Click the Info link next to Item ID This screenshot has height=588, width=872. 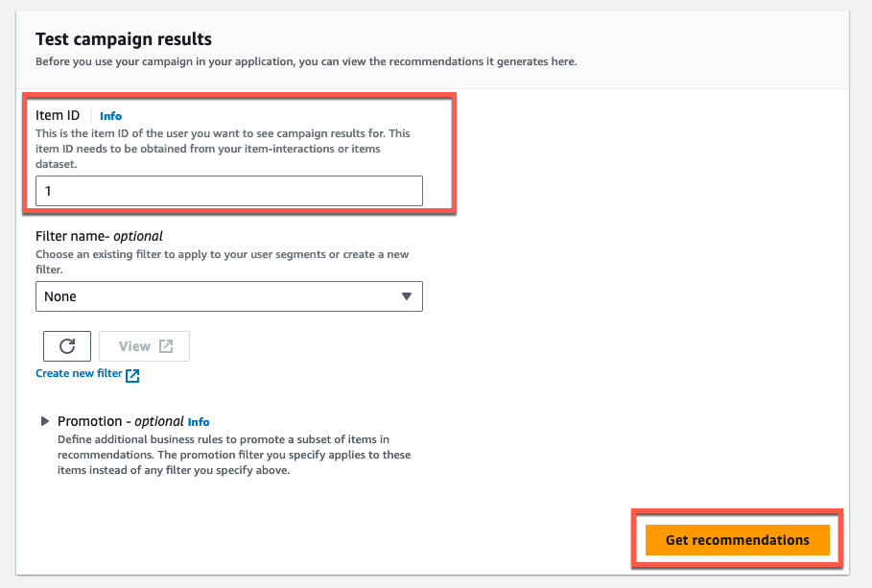pyautogui.click(x=110, y=116)
